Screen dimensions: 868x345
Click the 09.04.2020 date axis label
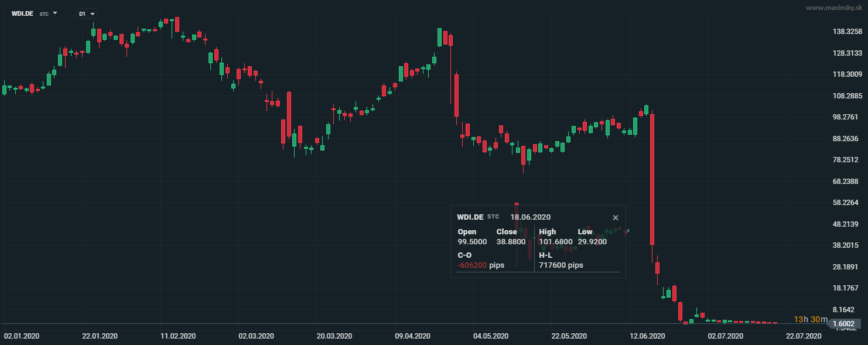[413, 336]
